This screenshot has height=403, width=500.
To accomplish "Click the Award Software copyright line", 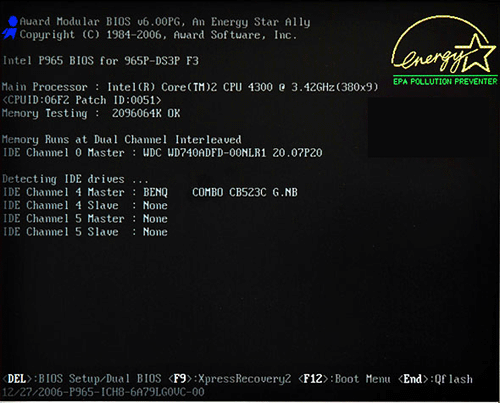I will pyautogui.click(x=158, y=35).
